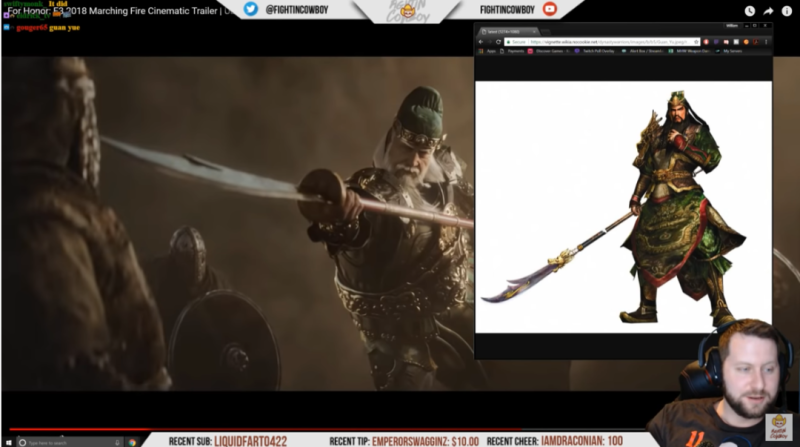Open the Chrome three-dot menu
This screenshot has width=800, height=447.
coord(766,42)
